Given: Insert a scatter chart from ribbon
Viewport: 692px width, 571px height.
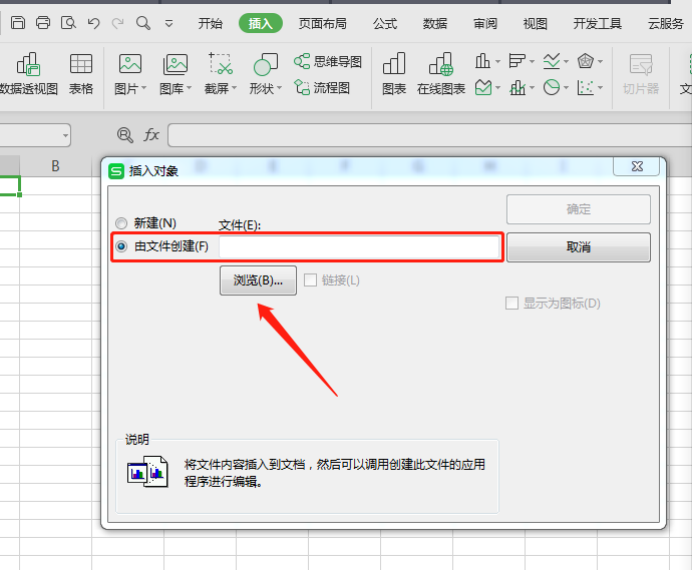Looking at the screenshot, I should point(585,87).
